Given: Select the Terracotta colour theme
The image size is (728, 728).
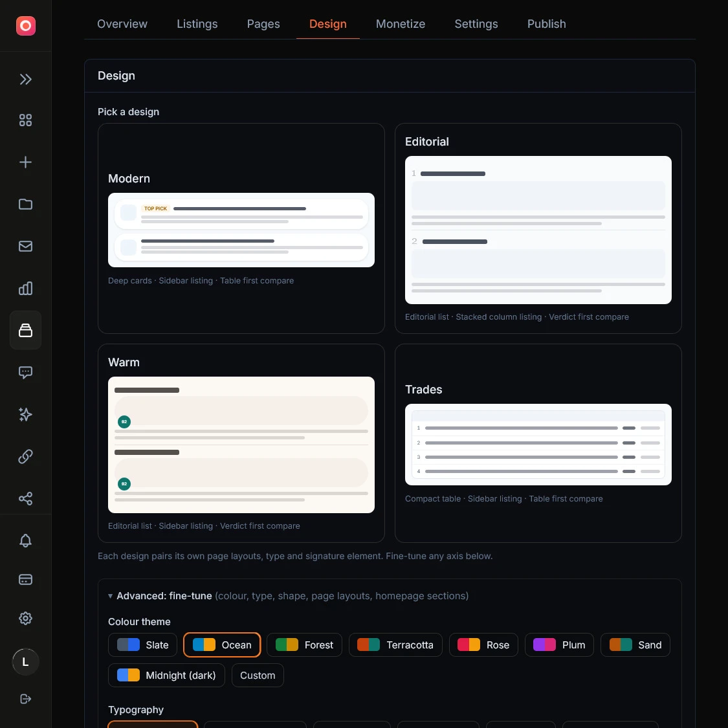Looking at the screenshot, I should point(395,645).
